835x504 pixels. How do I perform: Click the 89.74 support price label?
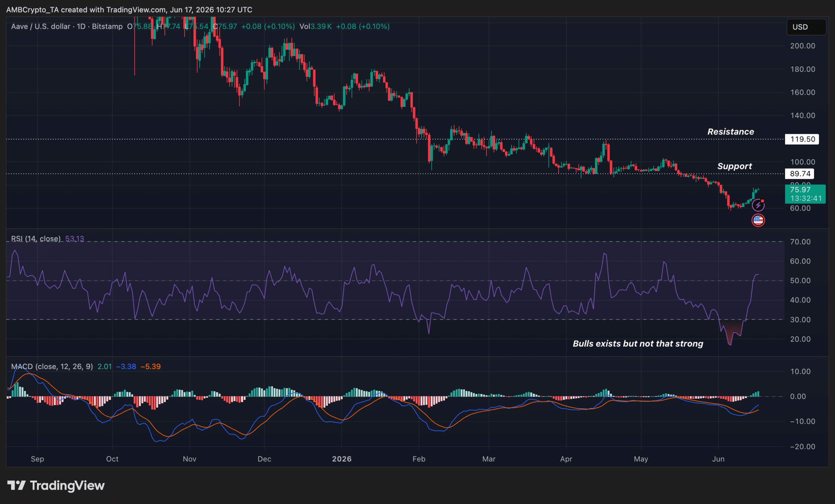[799, 174]
